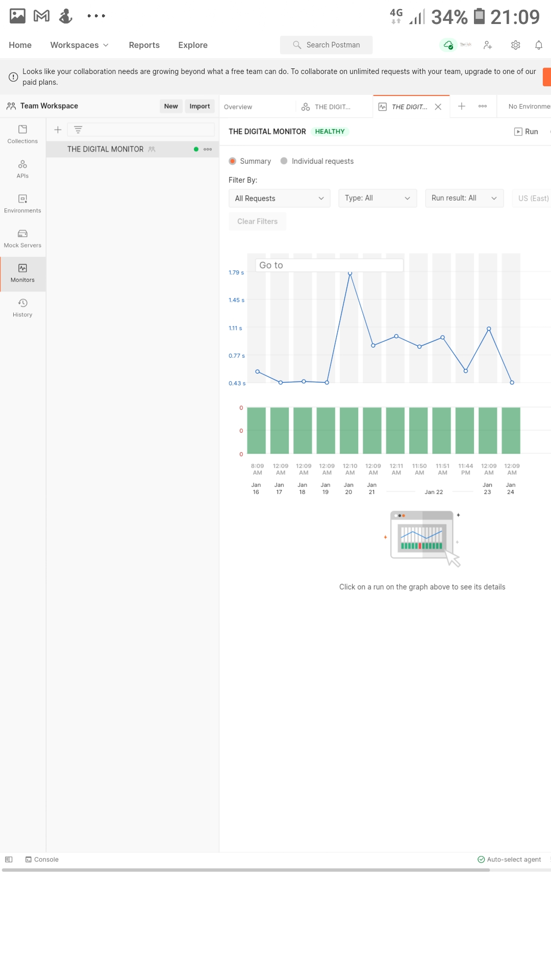Click the Auto-select agent status
Image resolution: width=551 pixels, height=980 pixels.
509,860
